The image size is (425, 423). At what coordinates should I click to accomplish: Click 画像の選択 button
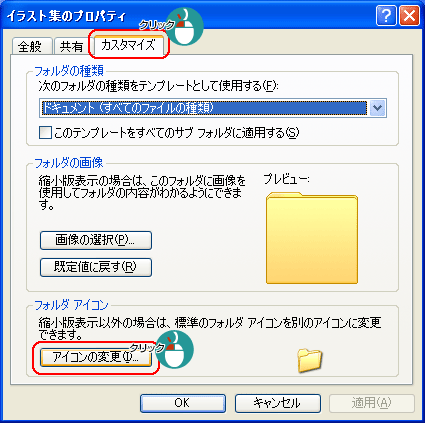(x=96, y=240)
